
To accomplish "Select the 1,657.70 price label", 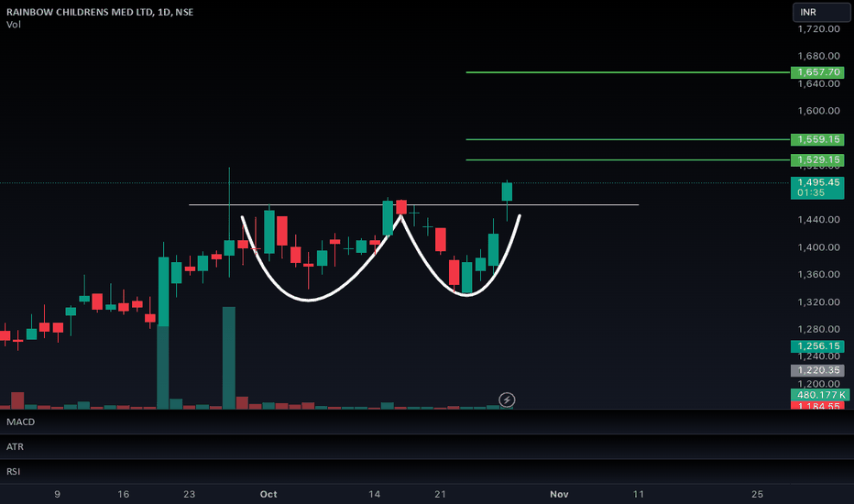I will pos(817,71).
